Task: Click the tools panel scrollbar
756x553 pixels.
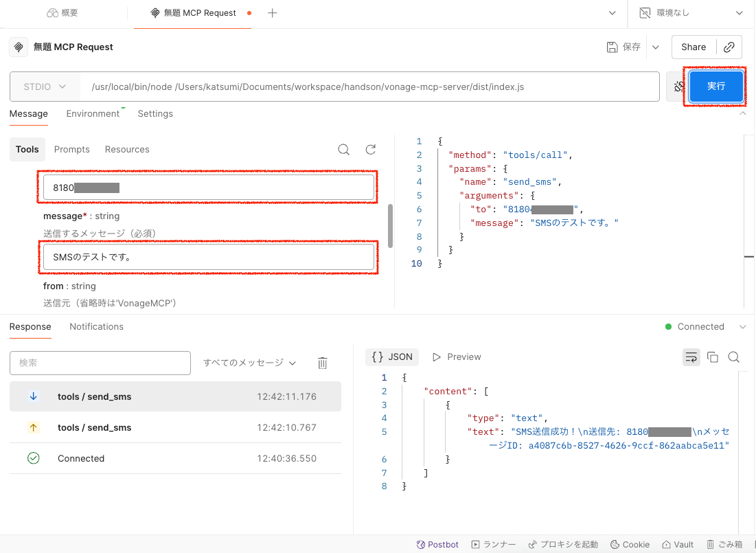Action: click(390, 226)
